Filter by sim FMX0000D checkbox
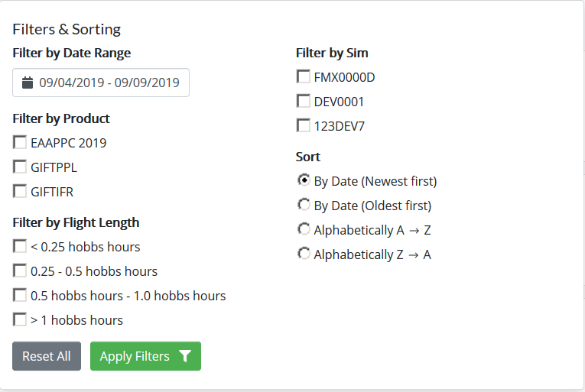Screen dimensions: 585x392 (x=304, y=76)
